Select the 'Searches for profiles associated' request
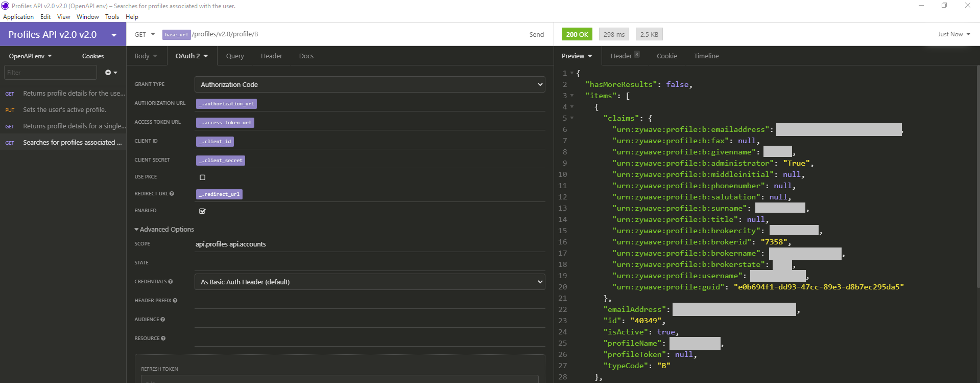This screenshot has height=383, width=980. [63, 143]
